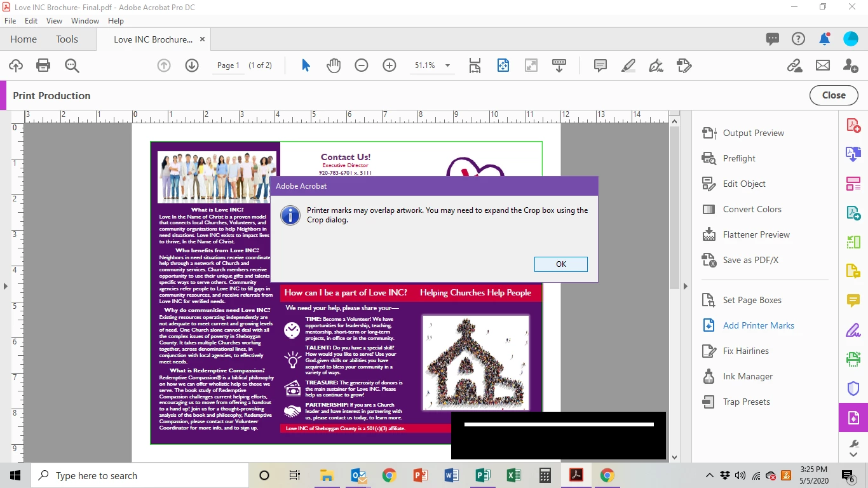
Task: Collapse the right tools pane arrow
Action: [685, 286]
